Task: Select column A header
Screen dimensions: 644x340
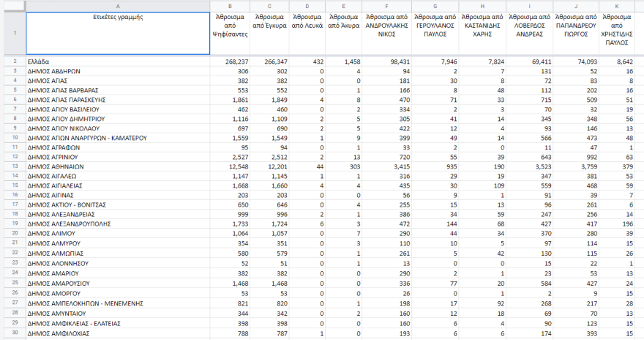Action: pyautogui.click(x=118, y=6)
